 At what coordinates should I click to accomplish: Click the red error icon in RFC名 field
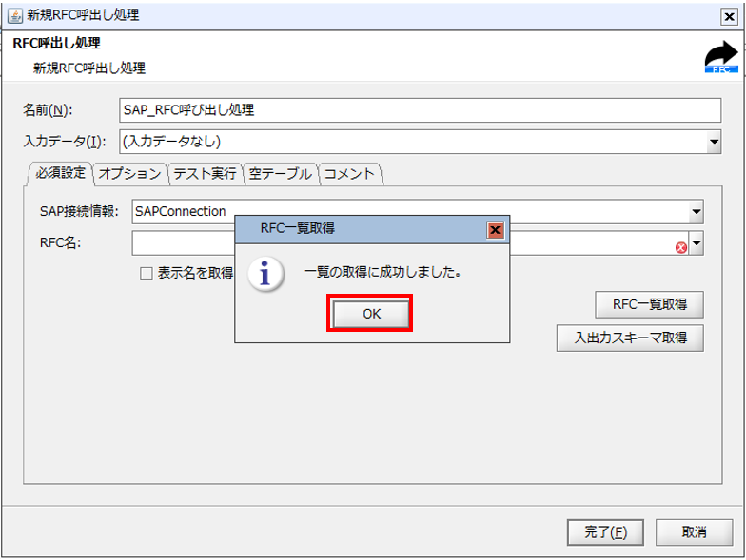coord(680,247)
